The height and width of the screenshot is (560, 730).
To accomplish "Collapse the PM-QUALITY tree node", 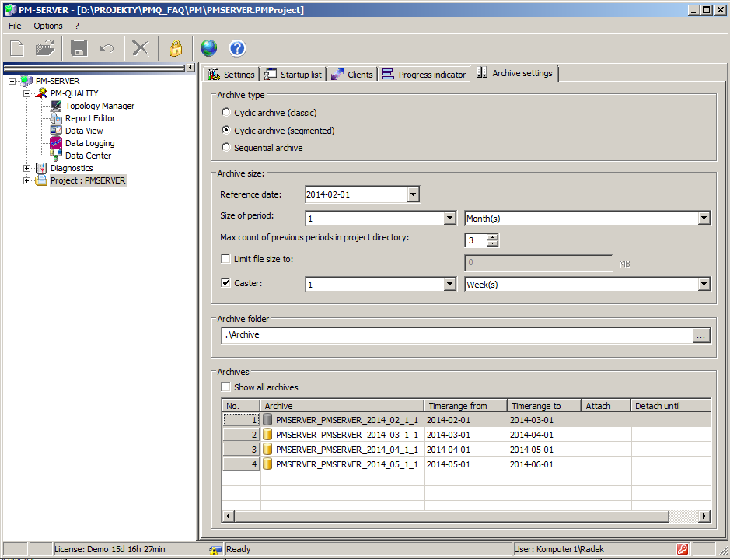I will click(x=27, y=93).
